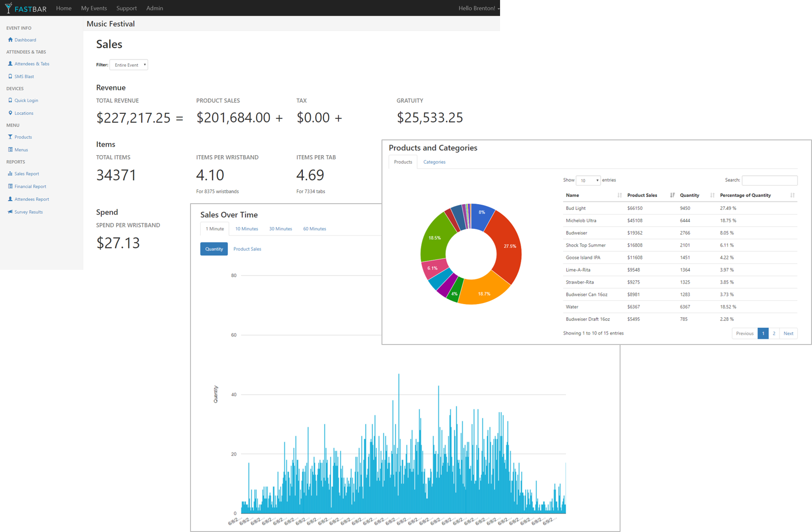812x532 pixels.
Task: Go to Previous page of products table
Action: click(x=744, y=334)
